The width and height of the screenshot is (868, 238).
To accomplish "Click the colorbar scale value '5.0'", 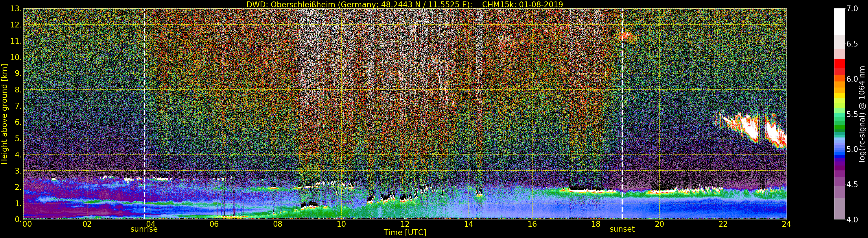I will (852, 149).
